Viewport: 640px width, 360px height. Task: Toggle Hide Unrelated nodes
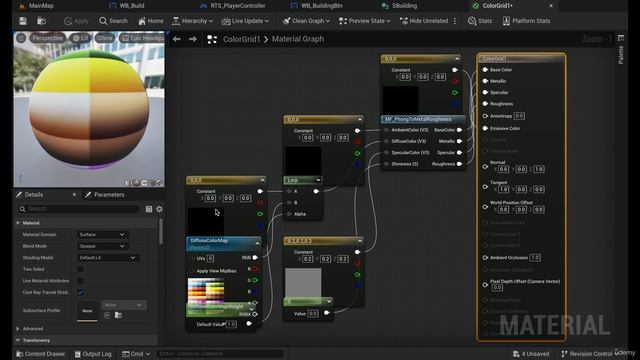[424, 21]
